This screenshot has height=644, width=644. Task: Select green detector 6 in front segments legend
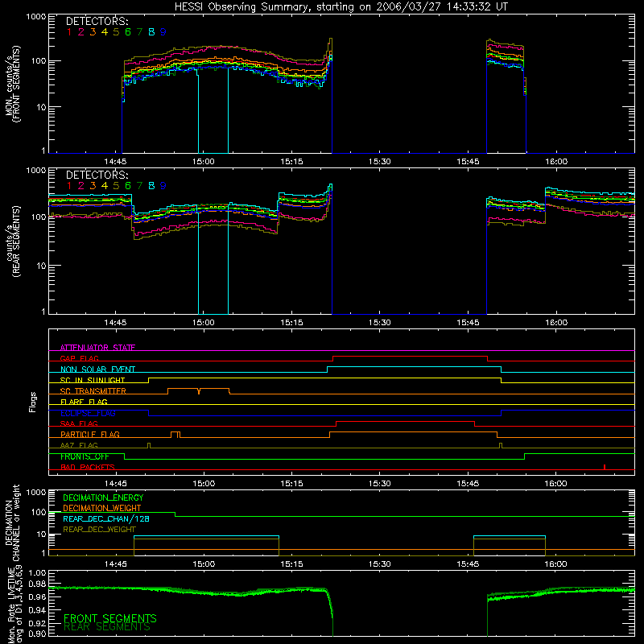[128, 32]
